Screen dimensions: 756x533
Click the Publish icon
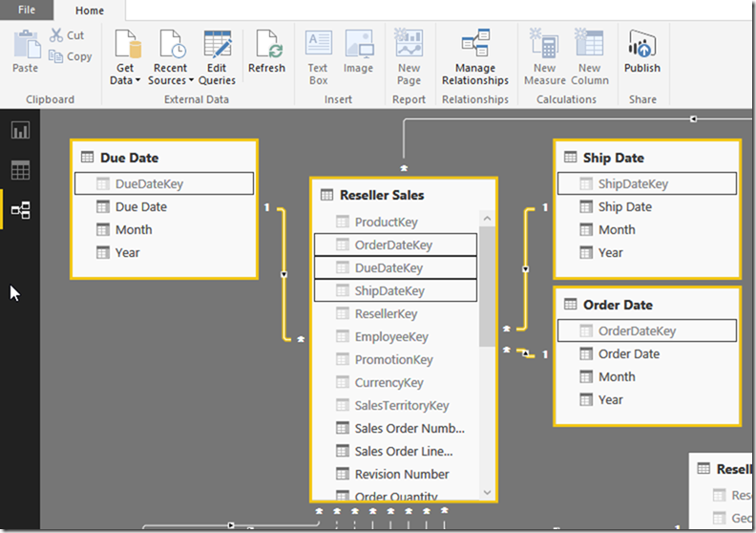pos(642,43)
